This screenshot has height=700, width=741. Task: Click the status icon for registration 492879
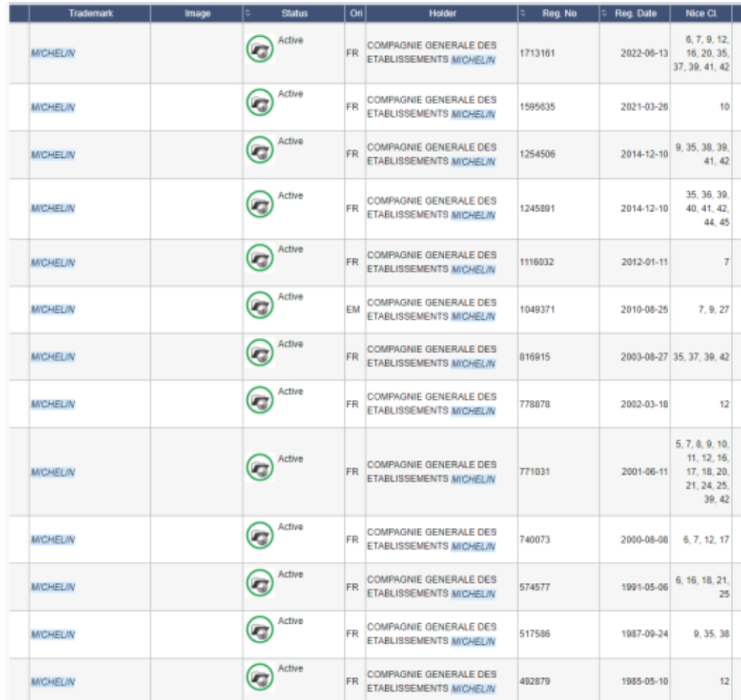260,677
